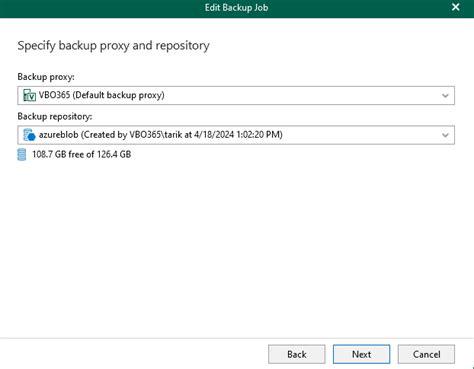
Task: Click the VBO365 backup proxy icon
Action: [29, 95]
